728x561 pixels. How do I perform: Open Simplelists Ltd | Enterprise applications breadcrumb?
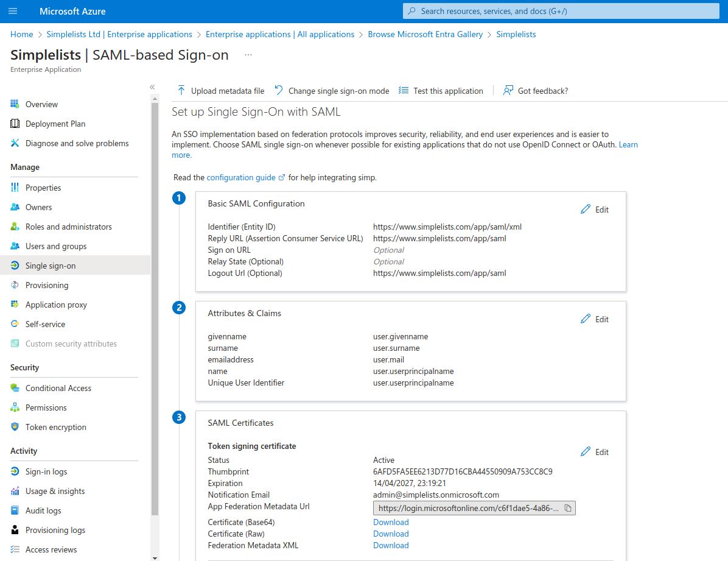point(119,34)
